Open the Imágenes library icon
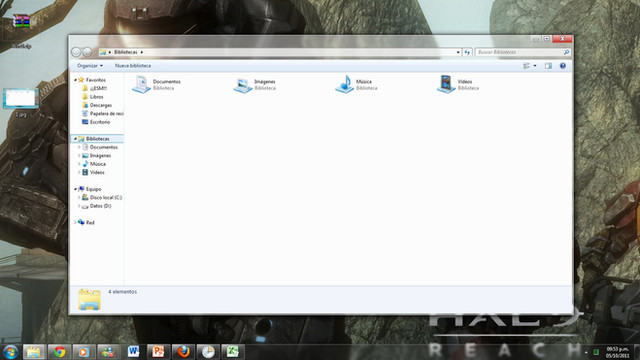 tap(243, 85)
